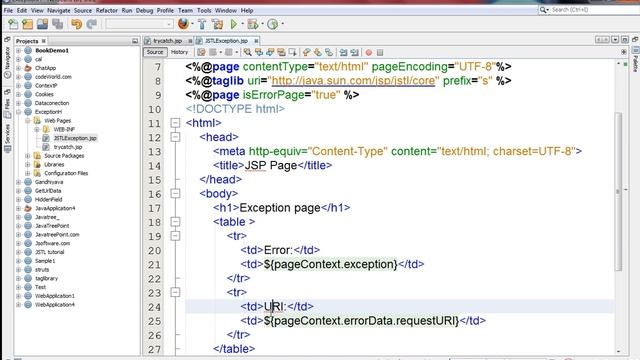Collapse code fold on body line 16
This screenshot has width=640, height=360.
coord(175,193)
